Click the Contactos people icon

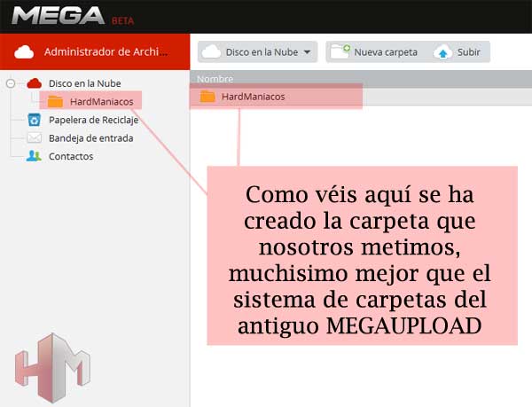[x=34, y=156]
